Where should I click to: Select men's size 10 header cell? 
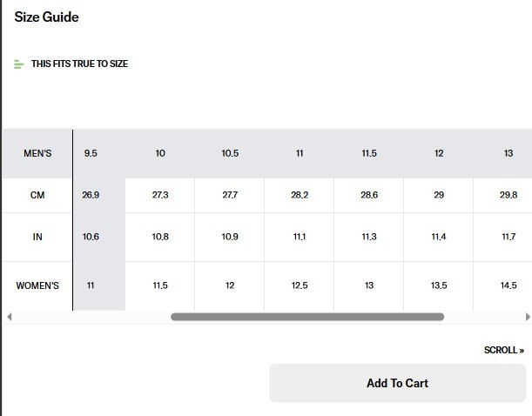coord(160,153)
